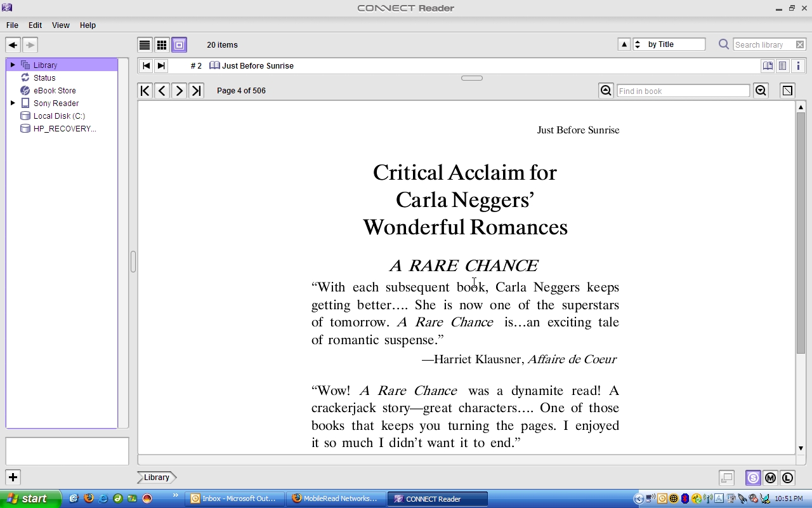Open the 'by Title' sort dropdown
Viewport: 812px width, 508px height.
[x=669, y=44]
